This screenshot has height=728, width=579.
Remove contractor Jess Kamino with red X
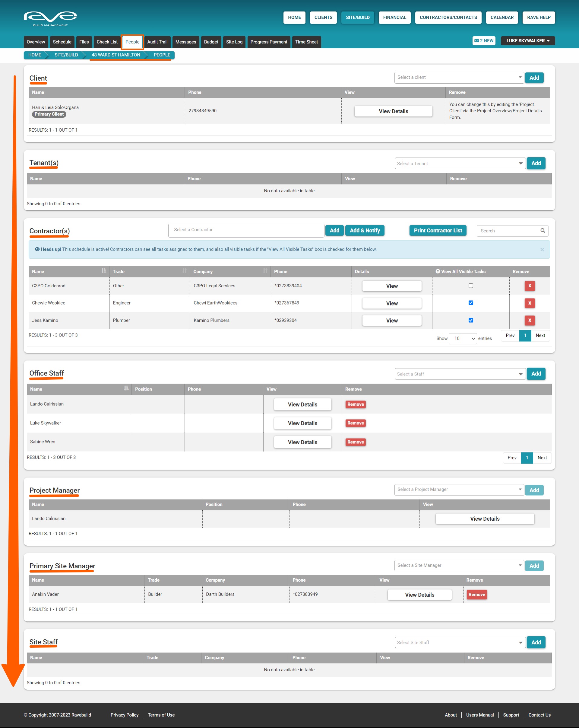[x=530, y=321]
